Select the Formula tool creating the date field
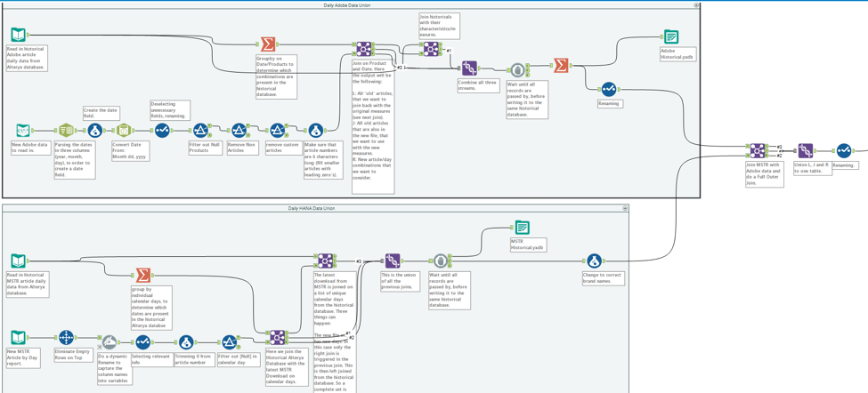868x393 pixels. coord(94,131)
